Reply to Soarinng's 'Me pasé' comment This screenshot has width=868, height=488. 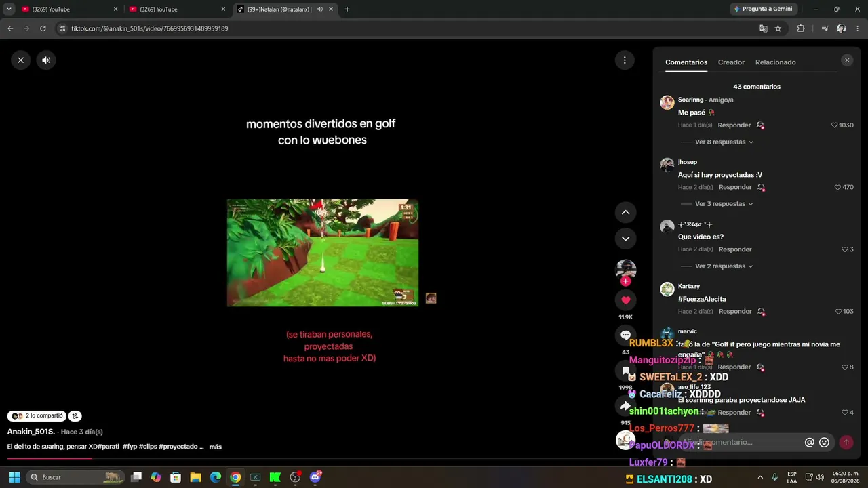(x=734, y=125)
